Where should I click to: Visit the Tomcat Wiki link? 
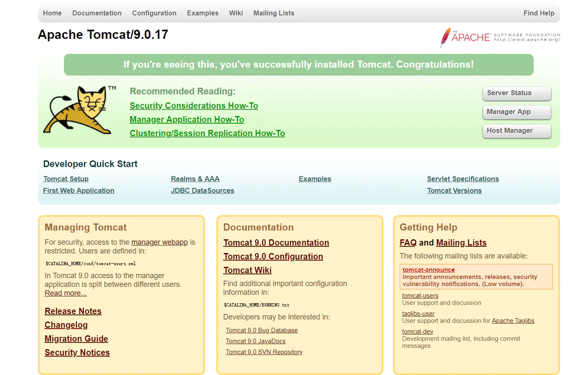point(247,270)
